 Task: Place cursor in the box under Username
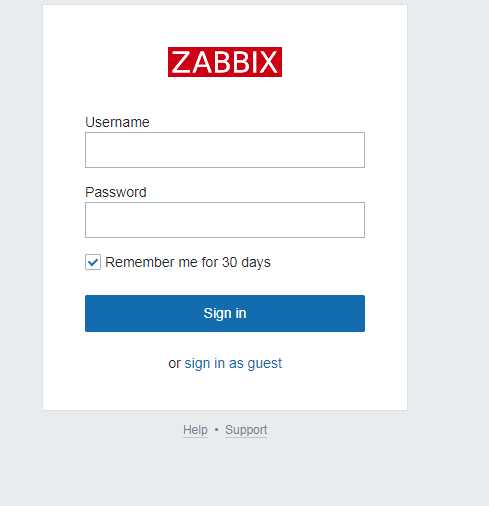coord(225,150)
